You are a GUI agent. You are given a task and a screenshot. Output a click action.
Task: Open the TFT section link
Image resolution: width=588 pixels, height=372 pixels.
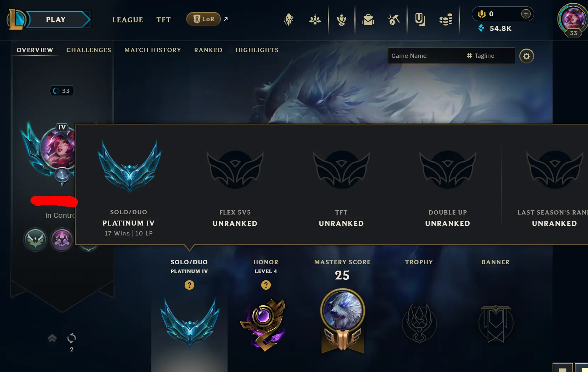(x=164, y=20)
